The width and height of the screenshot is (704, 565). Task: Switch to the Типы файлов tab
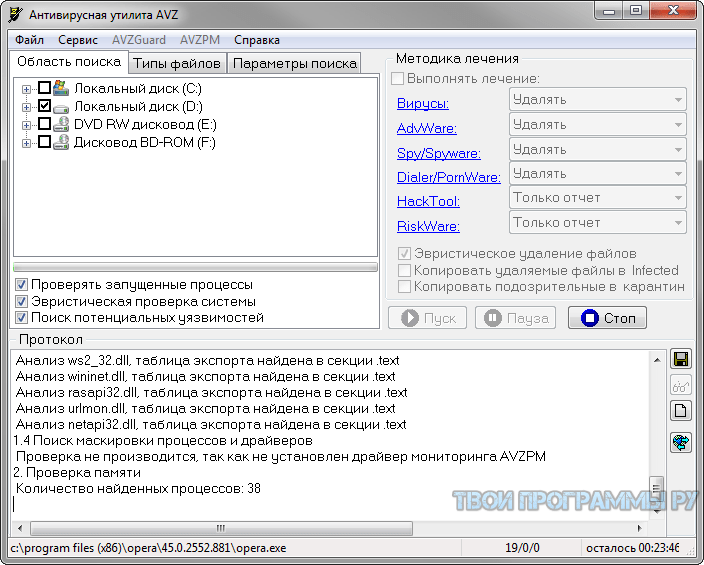point(177,63)
